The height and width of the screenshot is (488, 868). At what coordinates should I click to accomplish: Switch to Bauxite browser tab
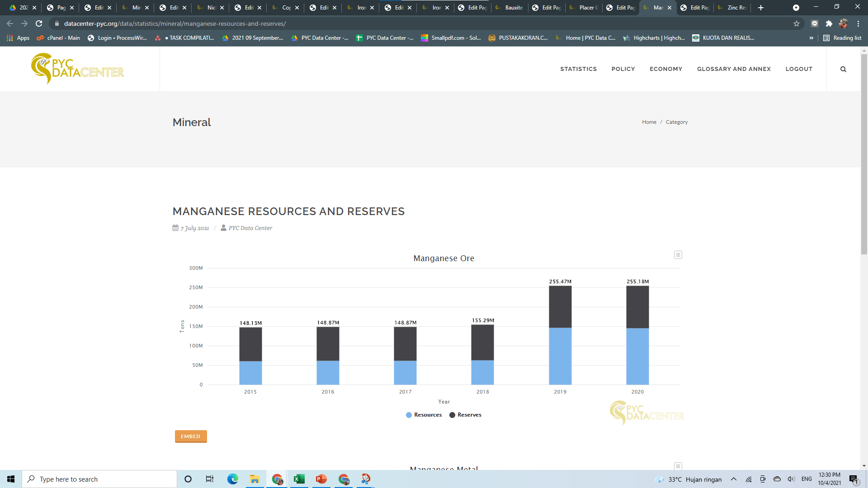509,8
